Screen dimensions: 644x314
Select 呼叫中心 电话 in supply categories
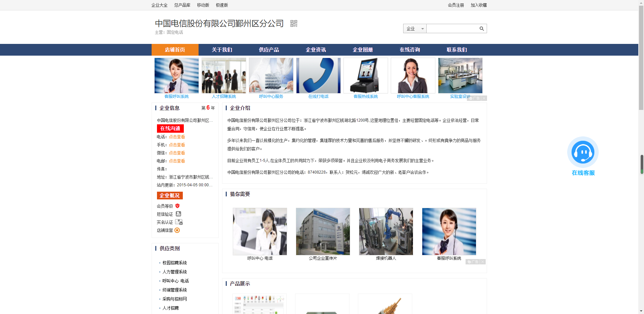coord(175,281)
